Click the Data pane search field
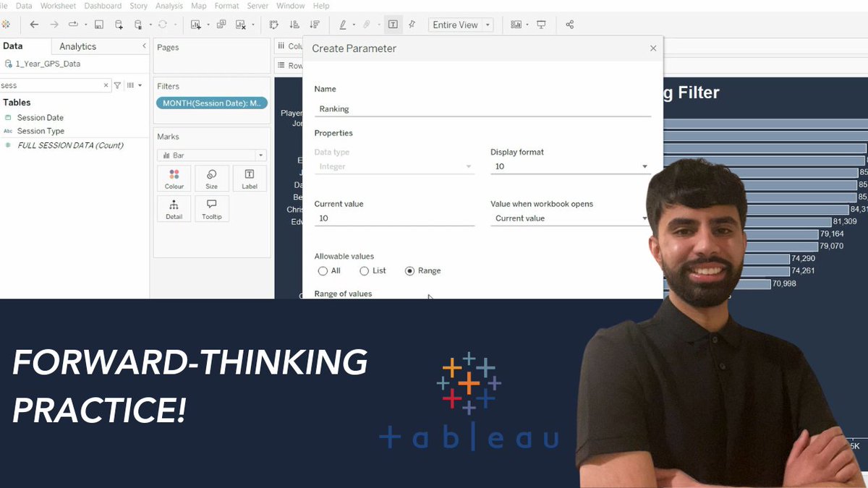Image resolution: width=868 pixels, height=488 pixels. click(51, 85)
